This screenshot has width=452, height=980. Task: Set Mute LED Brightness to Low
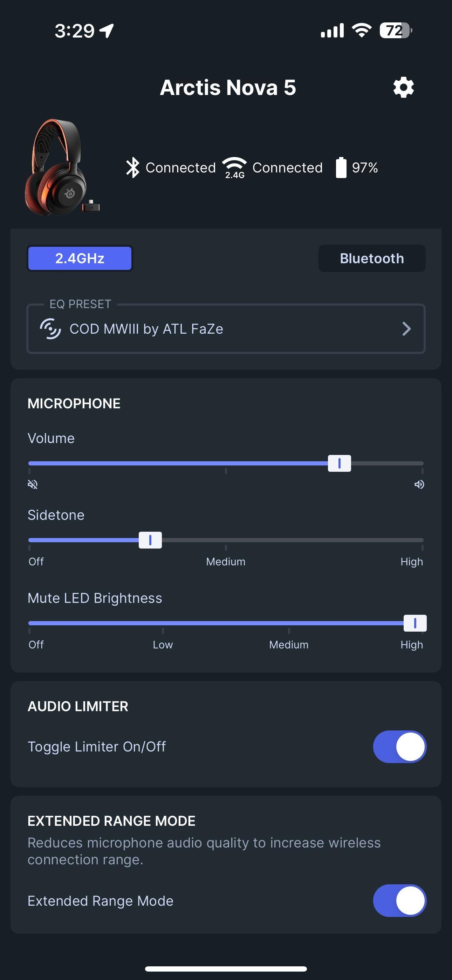[163, 623]
